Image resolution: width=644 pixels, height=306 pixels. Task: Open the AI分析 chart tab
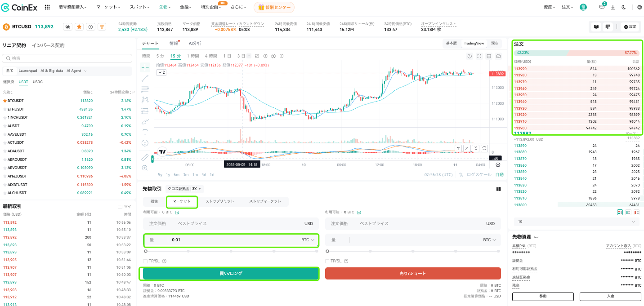point(195,43)
